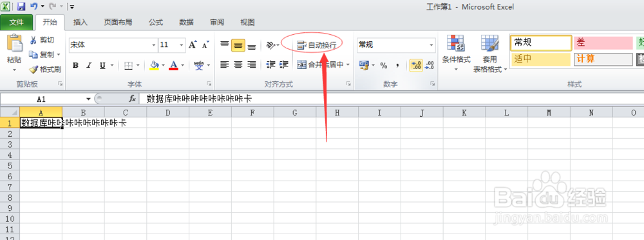644x240 pixels.
Task: Click the Decrease Indent icon
Action: 270,65
